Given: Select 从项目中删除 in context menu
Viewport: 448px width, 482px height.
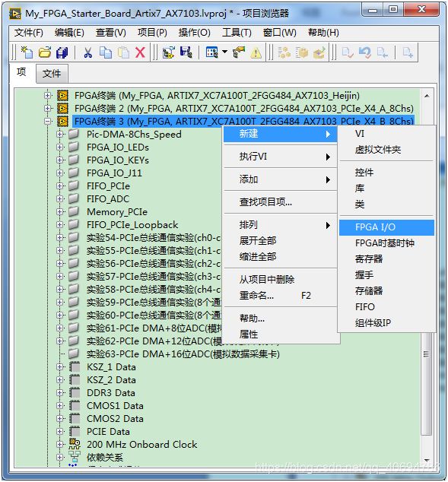Looking at the screenshot, I should [x=281, y=279].
